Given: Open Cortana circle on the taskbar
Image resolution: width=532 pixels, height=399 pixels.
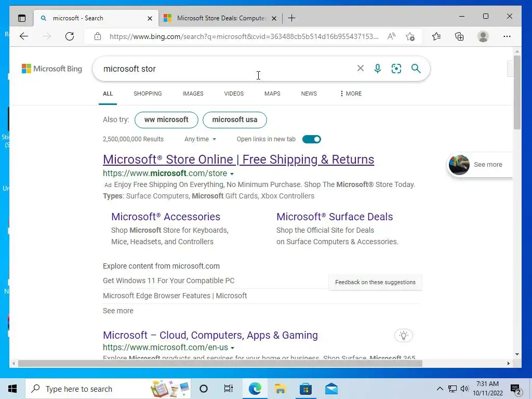Looking at the screenshot, I should [204, 389].
